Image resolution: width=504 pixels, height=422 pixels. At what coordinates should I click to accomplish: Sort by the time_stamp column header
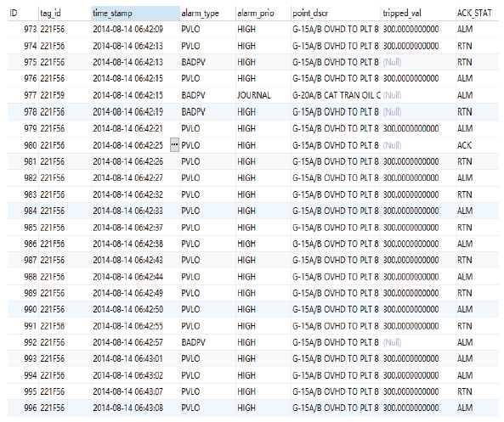(x=135, y=14)
